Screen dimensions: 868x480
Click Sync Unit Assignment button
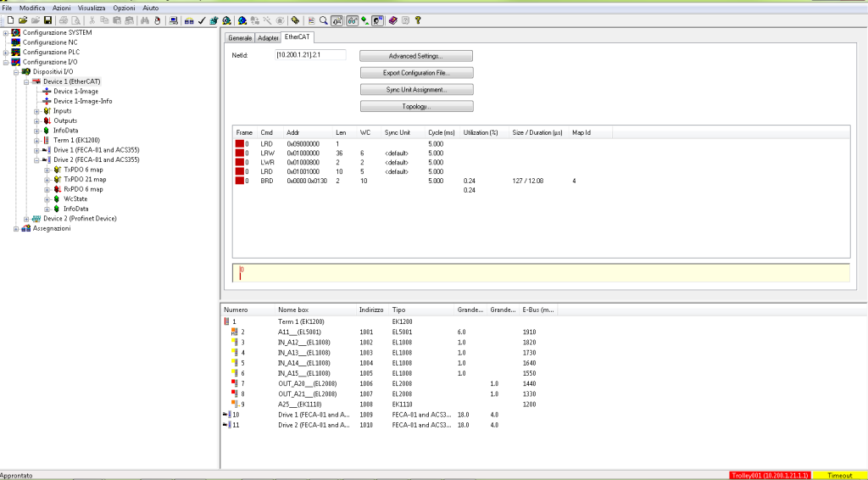click(416, 89)
